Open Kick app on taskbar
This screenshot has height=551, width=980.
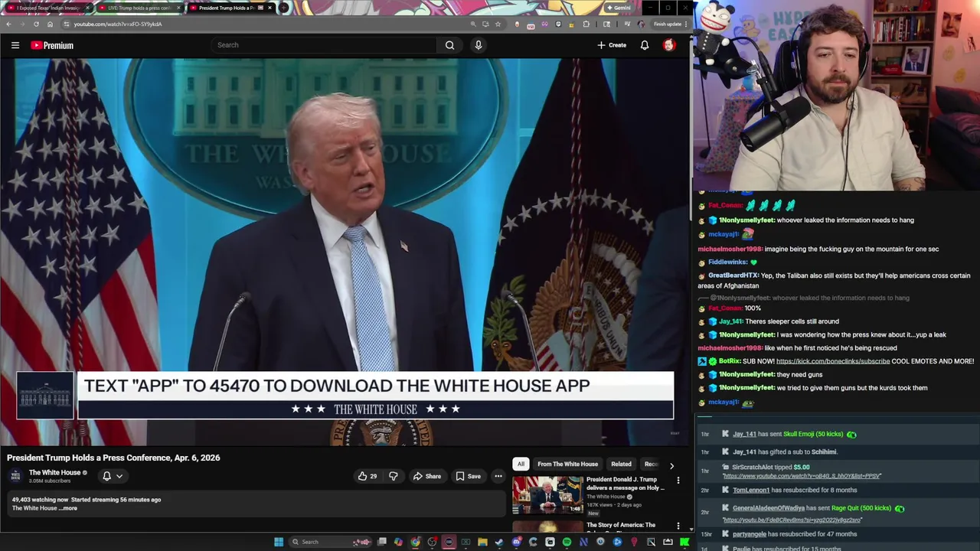(x=684, y=542)
